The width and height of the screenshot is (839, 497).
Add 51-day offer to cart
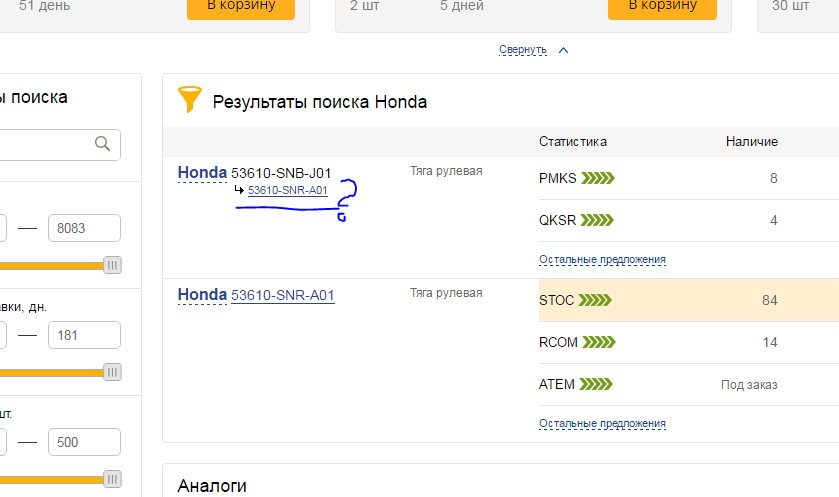pyautogui.click(x=240, y=6)
